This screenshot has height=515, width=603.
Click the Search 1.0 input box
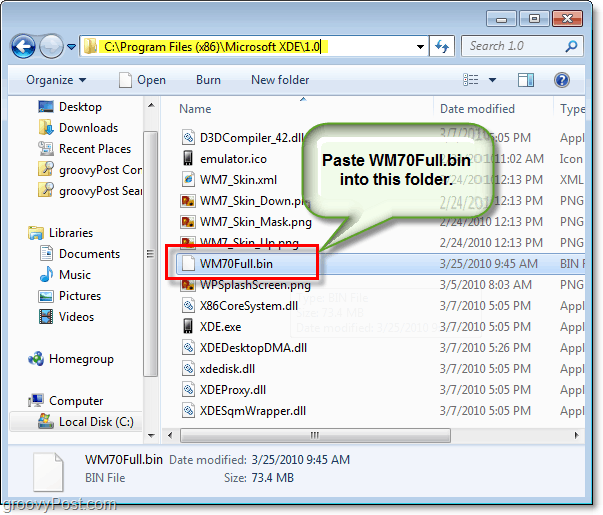click(522, 46)
